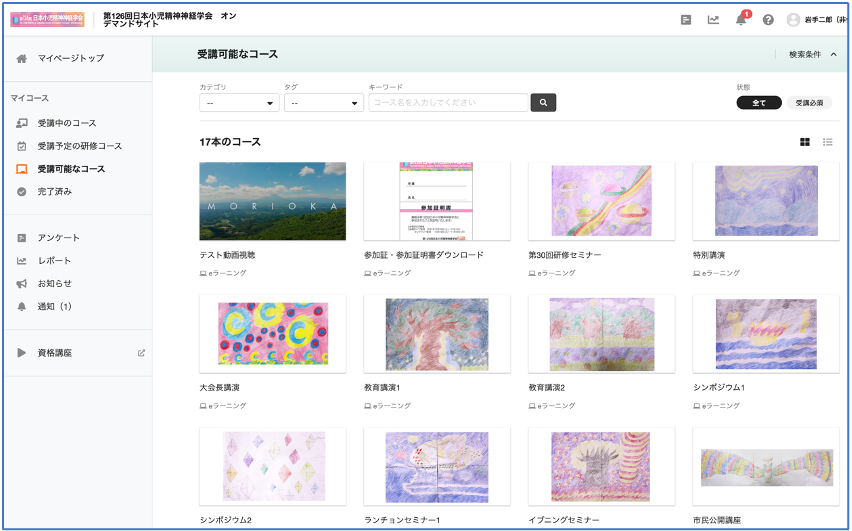The image size is (852, 531).
Task: Open the 特別講演 course title
Action: (709, 255)
